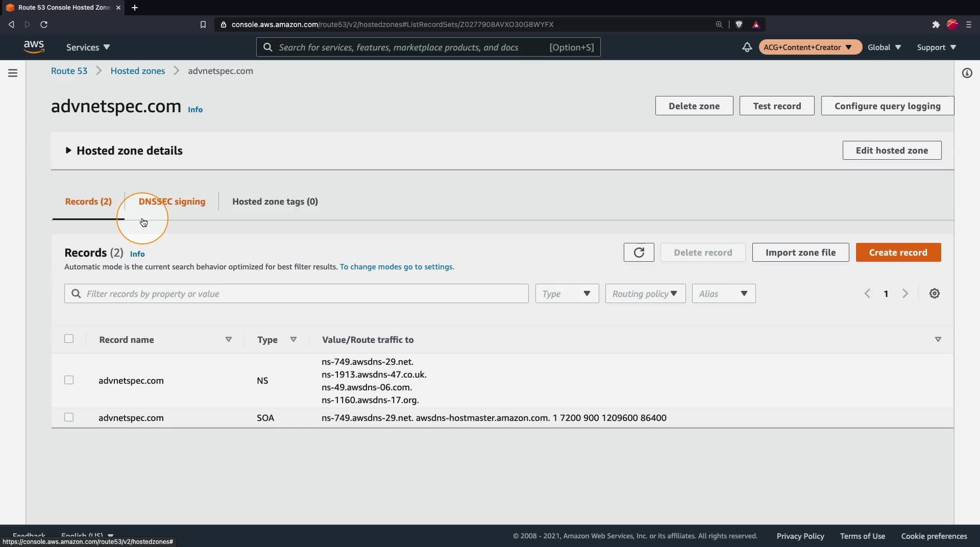The image size is (980, 547).
Task: Open the notifications bell
Action: 747,47
